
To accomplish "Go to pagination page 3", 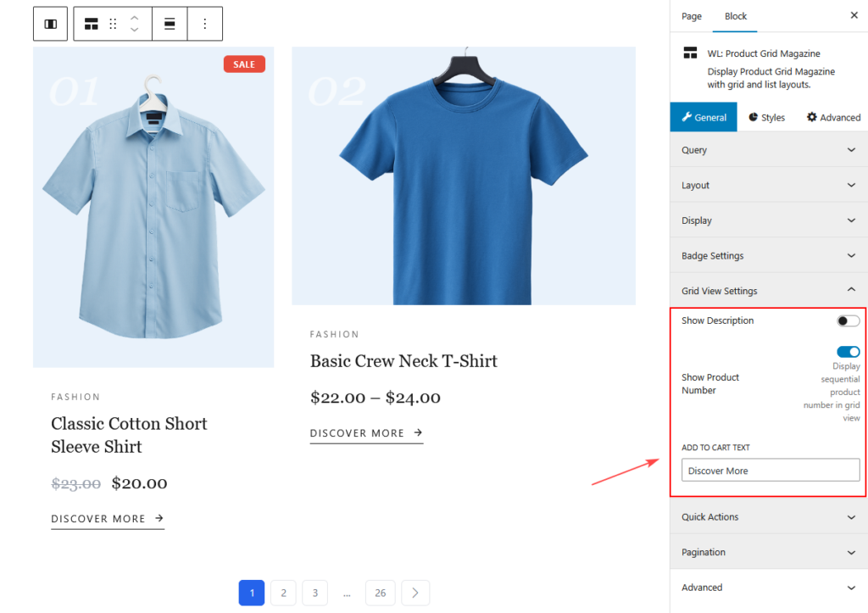I will click(314, 593).
